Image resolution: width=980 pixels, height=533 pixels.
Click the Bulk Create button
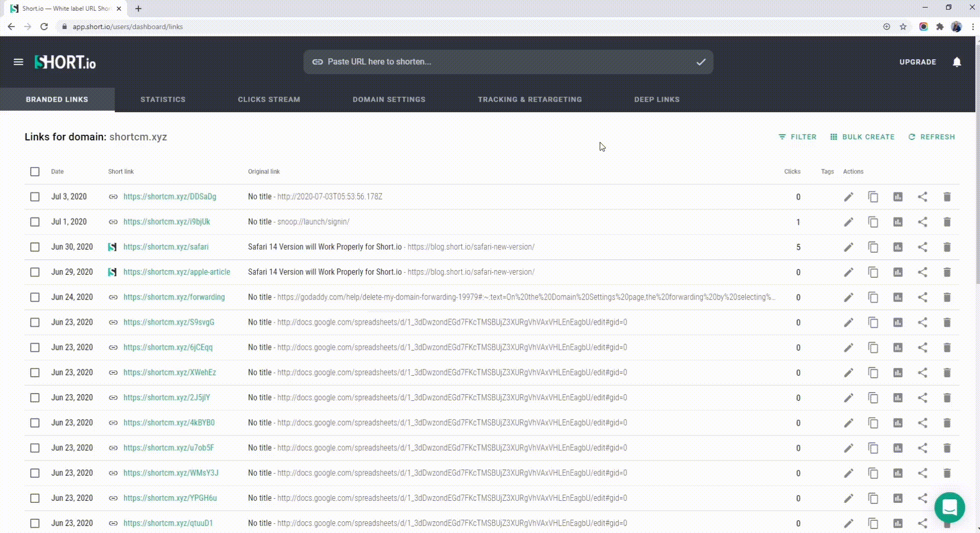pos(862,137)
